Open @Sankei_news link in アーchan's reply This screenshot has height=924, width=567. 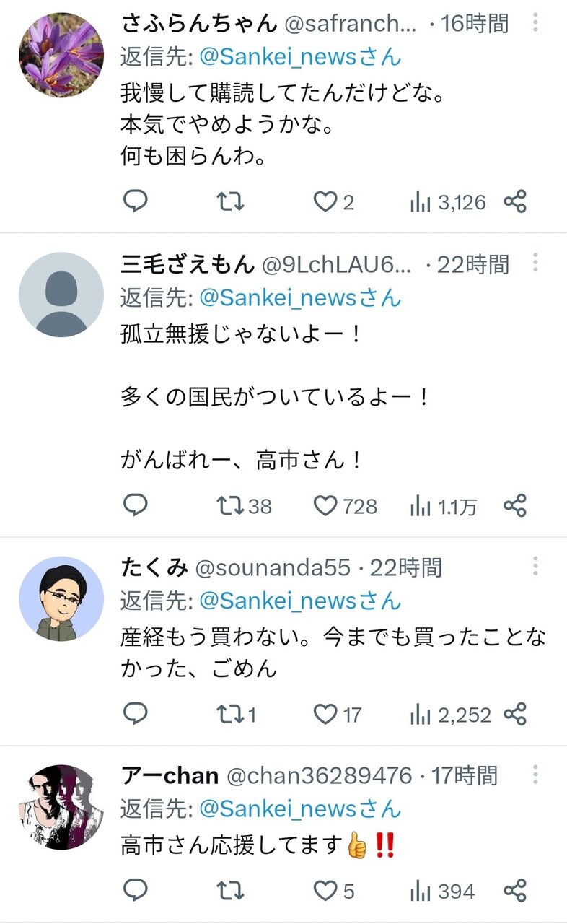pos(299,808)
